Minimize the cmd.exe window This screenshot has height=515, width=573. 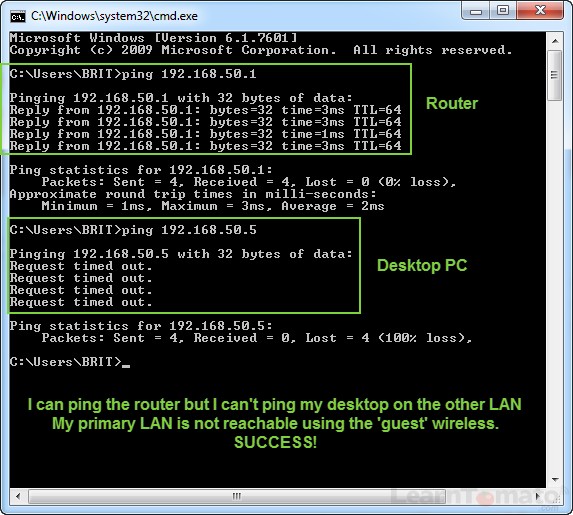475,11
